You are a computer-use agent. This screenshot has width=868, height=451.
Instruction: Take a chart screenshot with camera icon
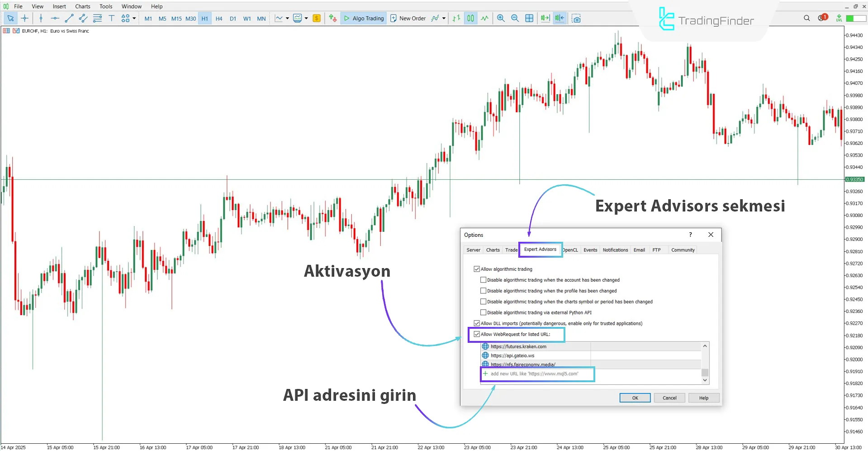[576, 18]
